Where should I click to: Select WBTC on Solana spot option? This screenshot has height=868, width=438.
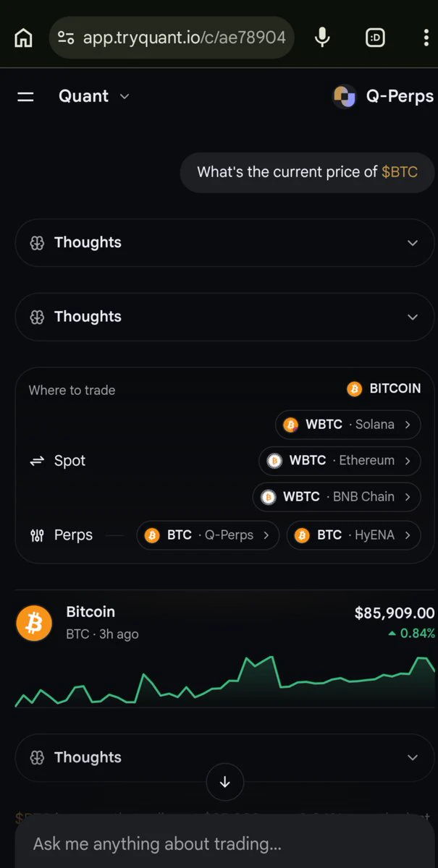pos(348,425)
